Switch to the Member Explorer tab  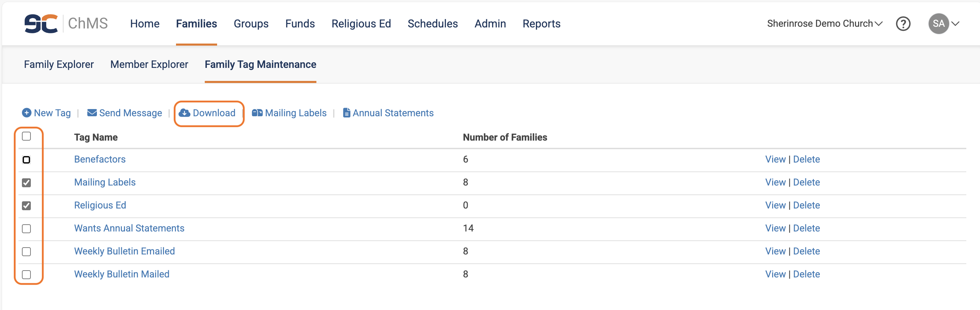(x=149, y=64)
